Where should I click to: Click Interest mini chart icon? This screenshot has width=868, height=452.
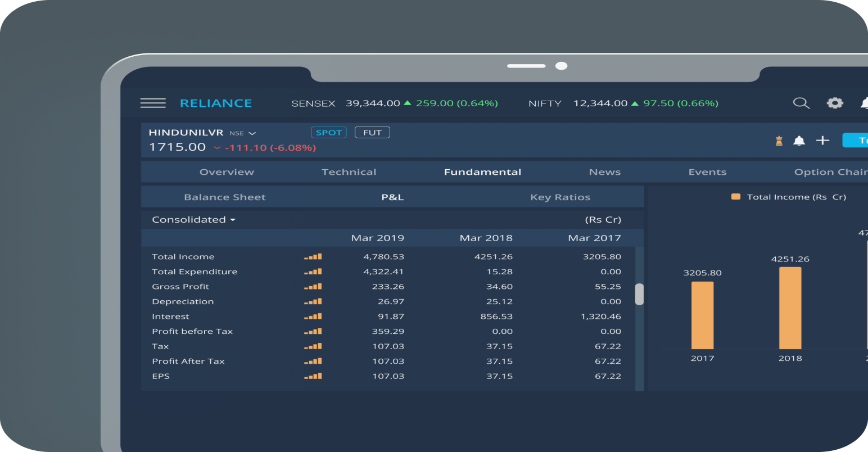(313, 317)
